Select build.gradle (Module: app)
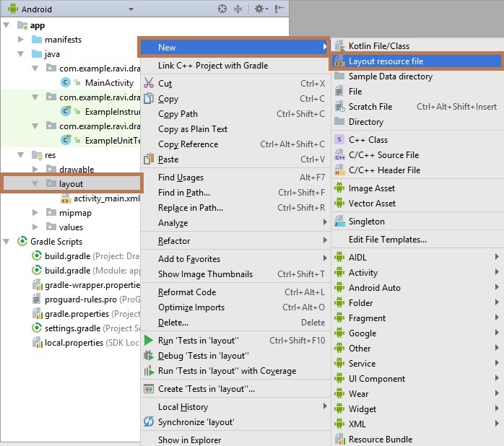 point(92,270)
